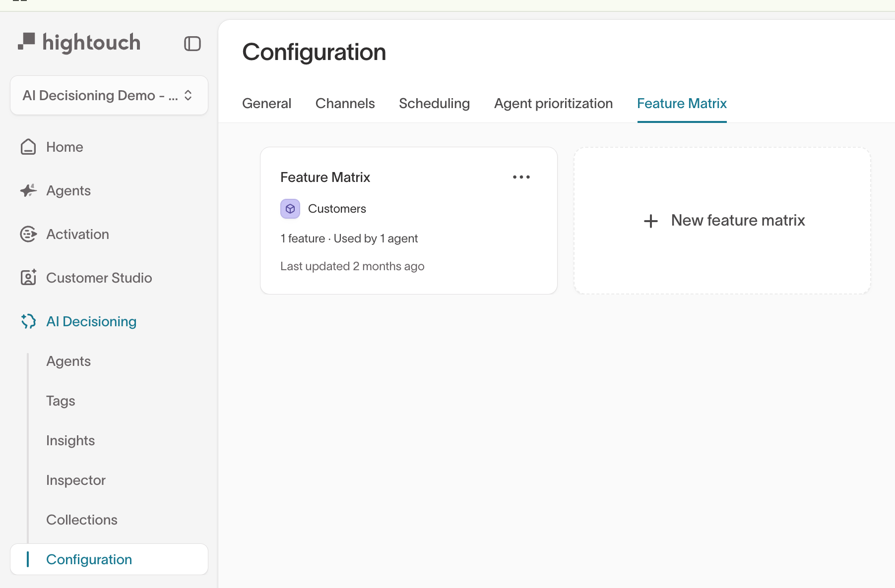
Task: Open Agents under AI Decisioning
Action: coord(68,361)
